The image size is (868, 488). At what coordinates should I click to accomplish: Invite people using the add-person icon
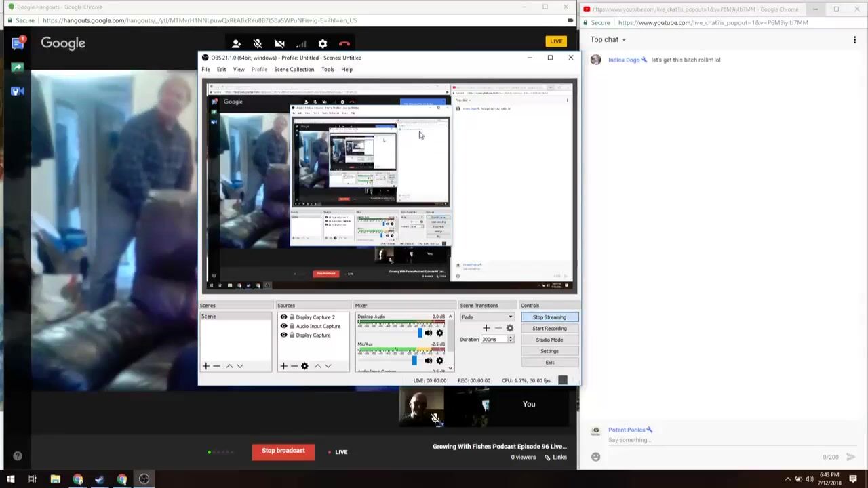(236, 44)
